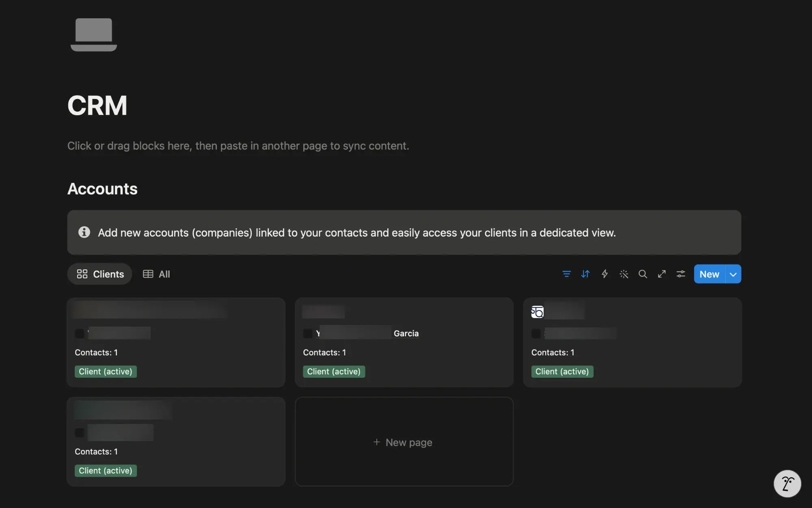The image size is (812, 508).
Task: Click the expand to full page icon
Action: point(662,274)
